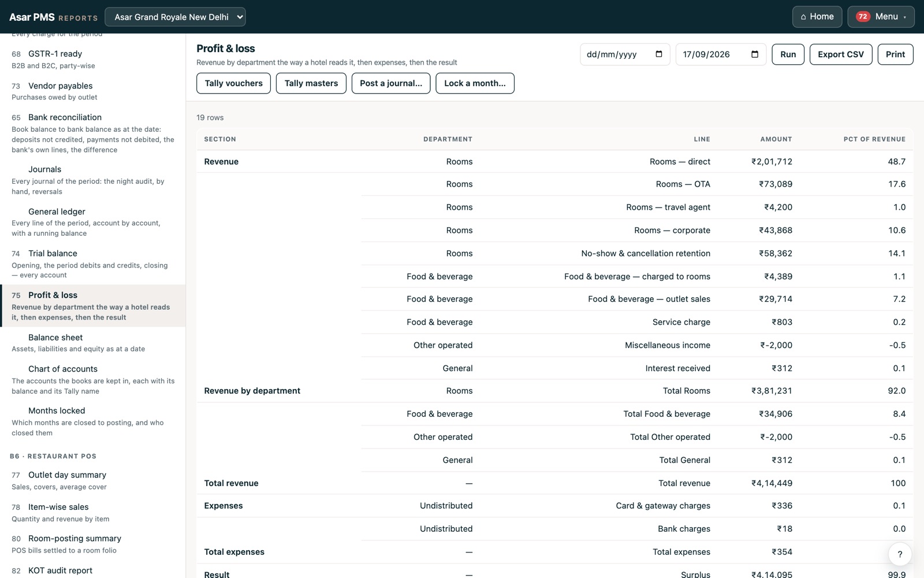
Task: Click the Miscellaneous income line
Action: click(668, 346)
